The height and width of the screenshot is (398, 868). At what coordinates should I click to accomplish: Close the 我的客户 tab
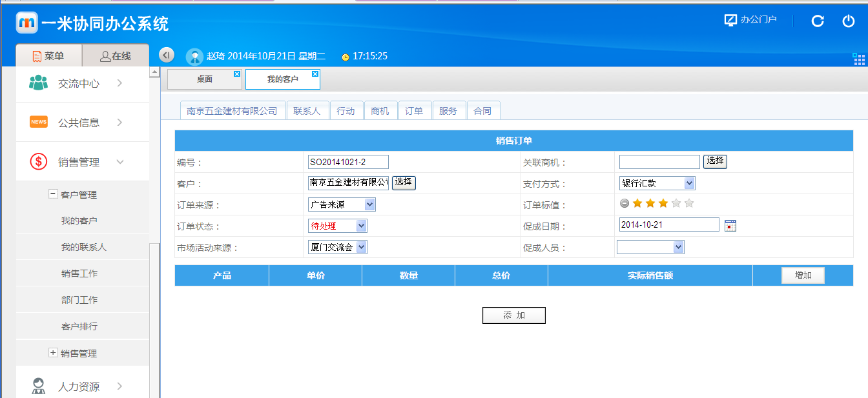(x=315, y=74)
